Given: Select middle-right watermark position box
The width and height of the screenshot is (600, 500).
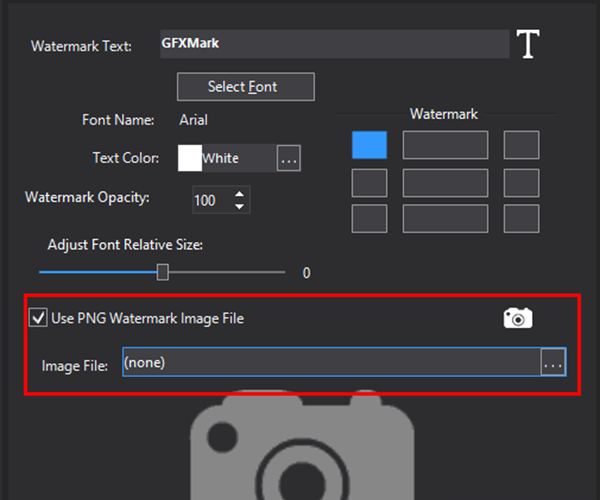Looking at the screenshot, I should pos(522,183).
